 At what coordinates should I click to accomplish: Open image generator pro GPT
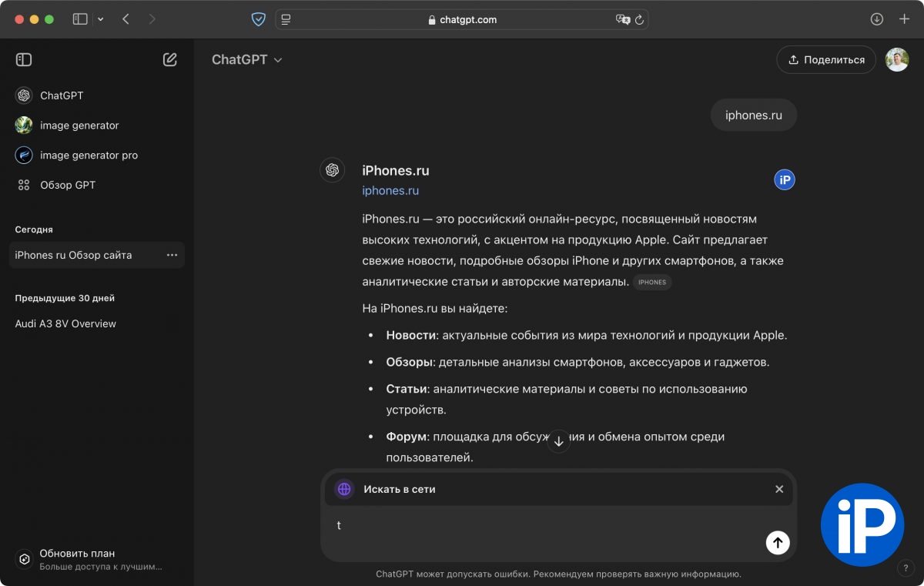[97, 155]
